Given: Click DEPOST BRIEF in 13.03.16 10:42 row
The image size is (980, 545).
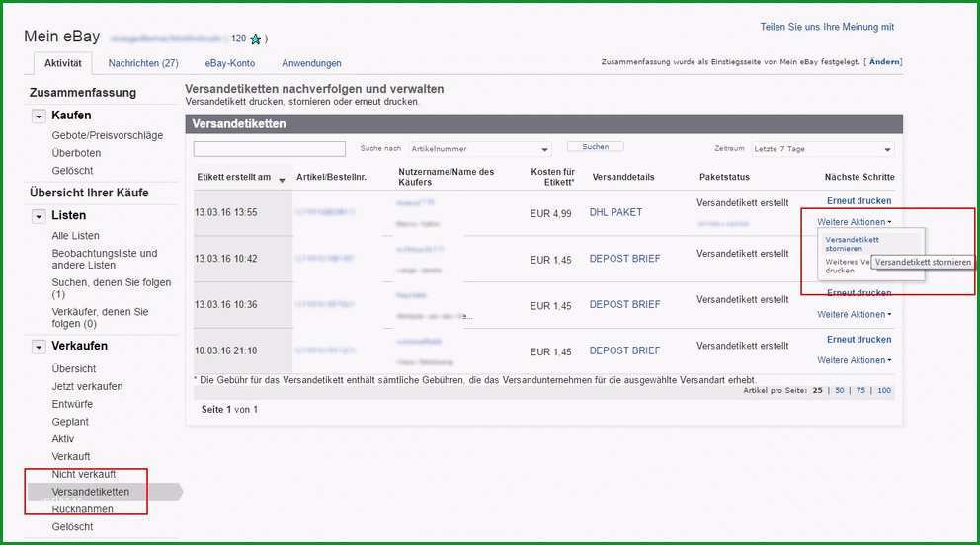Looking at the screenshot, I should click(624, 259).
